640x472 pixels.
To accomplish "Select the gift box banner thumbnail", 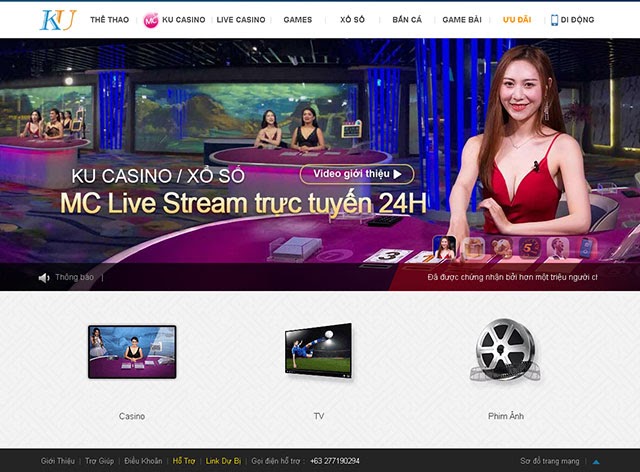I will [x=473, y=248].
